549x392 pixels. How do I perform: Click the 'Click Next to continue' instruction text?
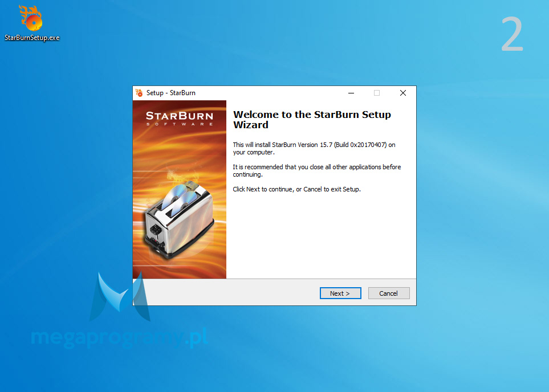(296, 189)
